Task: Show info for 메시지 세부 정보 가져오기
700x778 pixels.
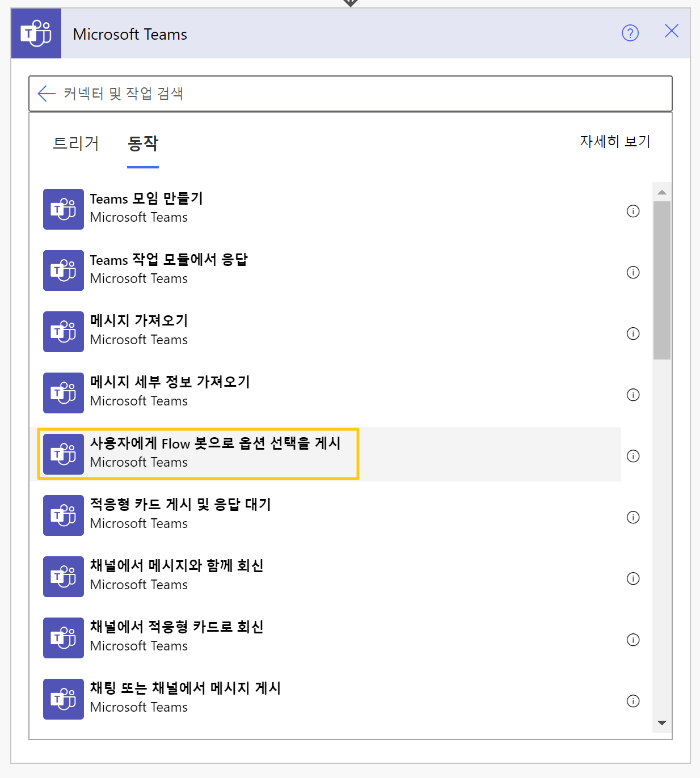Action: coord(633,395)
